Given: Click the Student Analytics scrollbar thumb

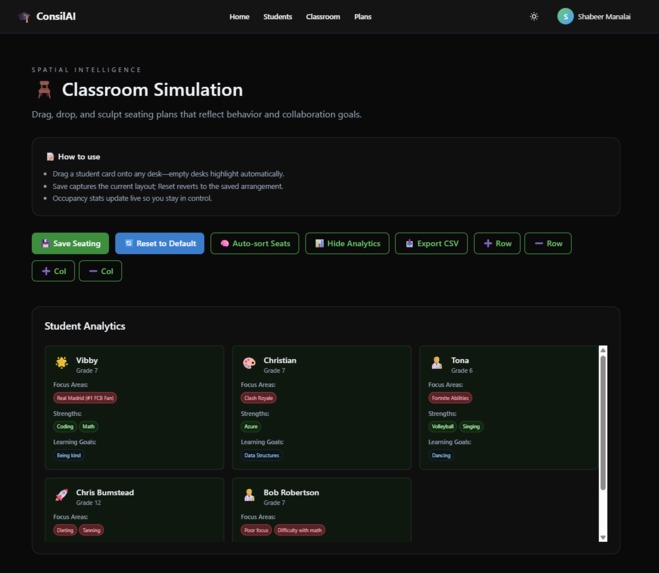Looking at the screenshot, I should coord(603,422).
